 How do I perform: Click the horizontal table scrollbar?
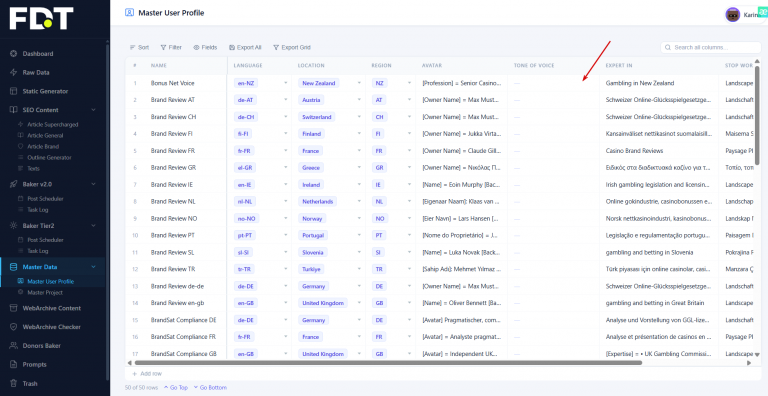388,363
